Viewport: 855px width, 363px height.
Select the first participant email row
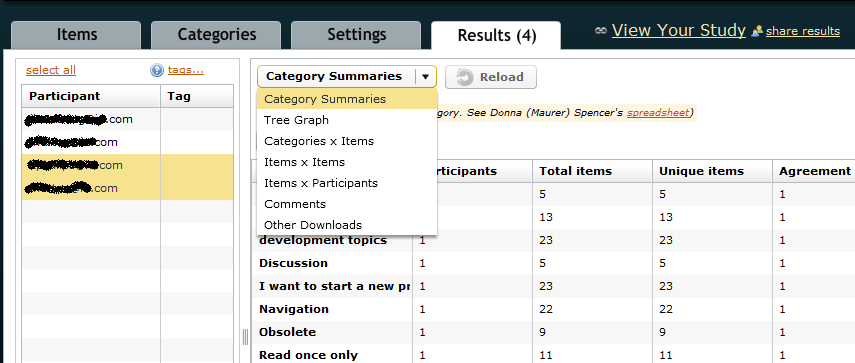pos(128,119)
